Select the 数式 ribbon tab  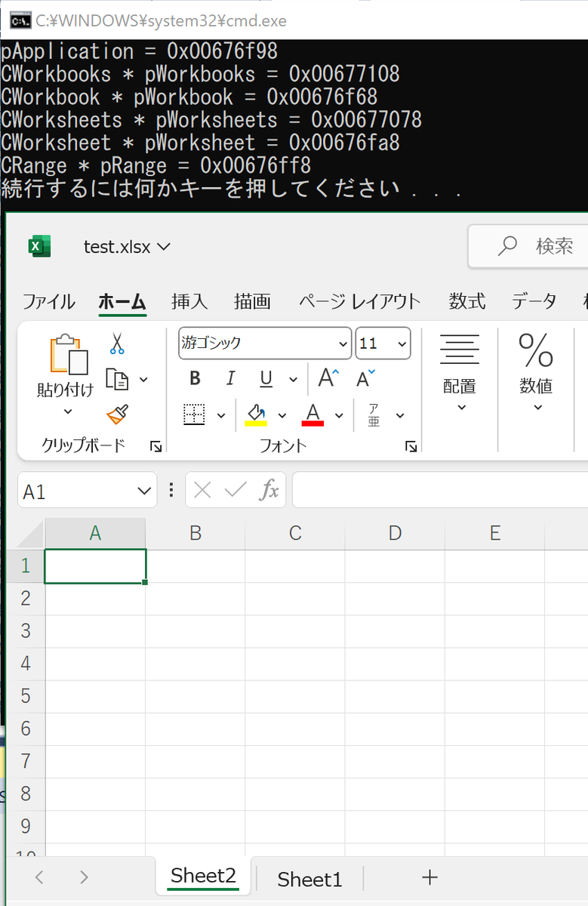(x=467, y=301)
